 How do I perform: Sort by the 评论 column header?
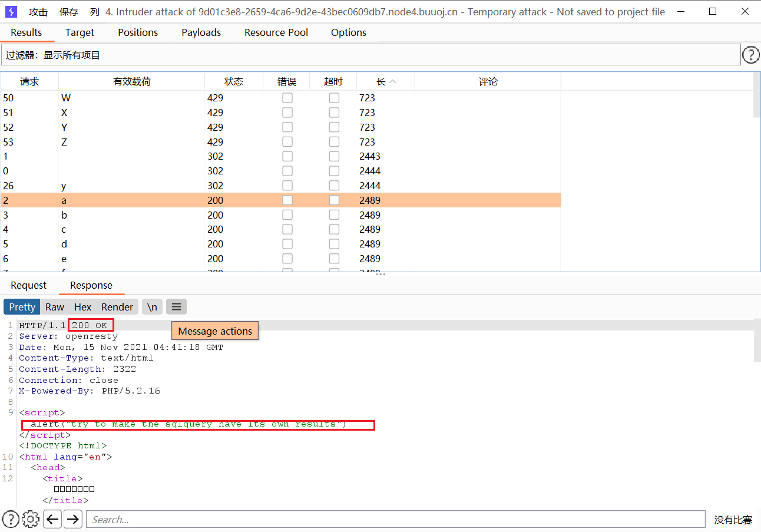488,82
